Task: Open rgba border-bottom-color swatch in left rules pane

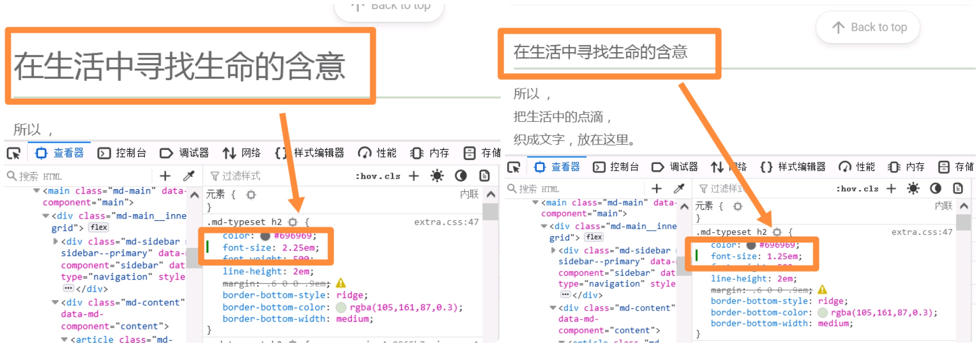Action: click(x=341, y=307)
